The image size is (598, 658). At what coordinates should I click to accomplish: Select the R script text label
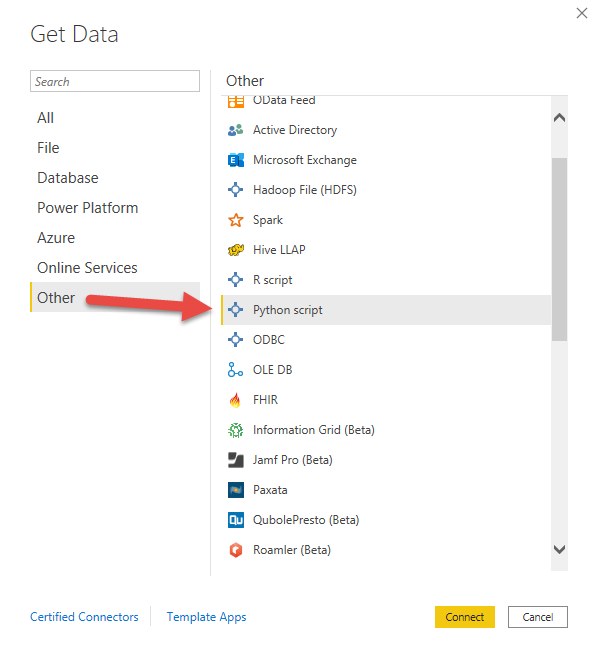click(272, 280)
